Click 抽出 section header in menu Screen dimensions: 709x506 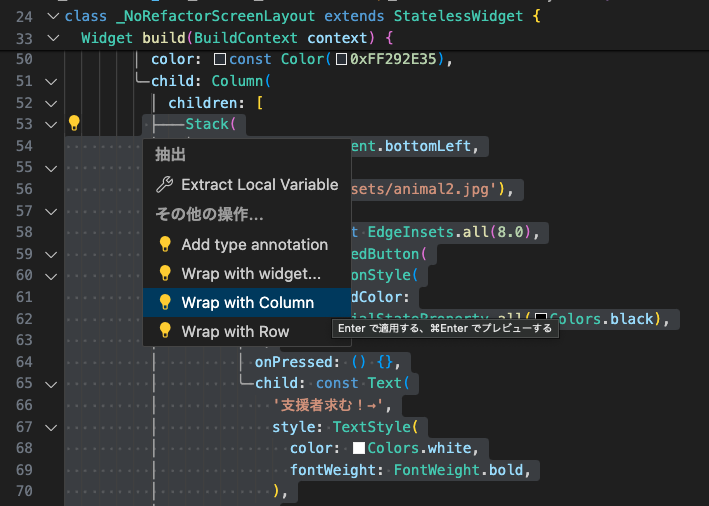coord(170,155)
